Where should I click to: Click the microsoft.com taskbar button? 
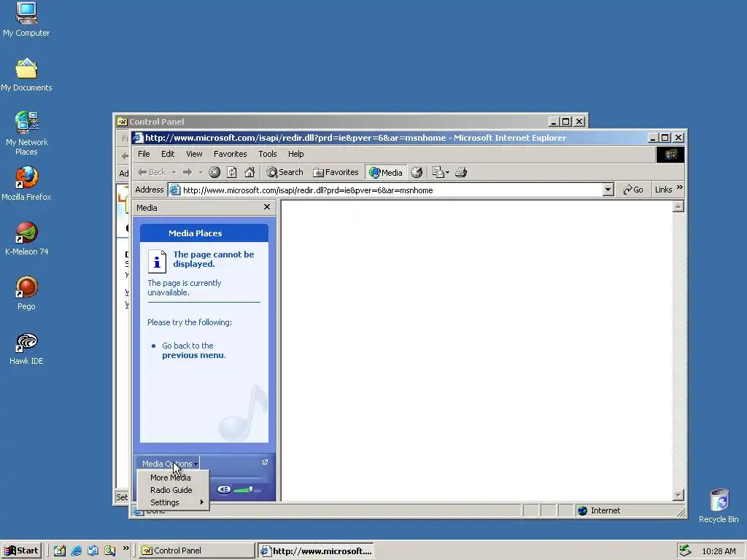pyautogui.click(x=316, y=551)
